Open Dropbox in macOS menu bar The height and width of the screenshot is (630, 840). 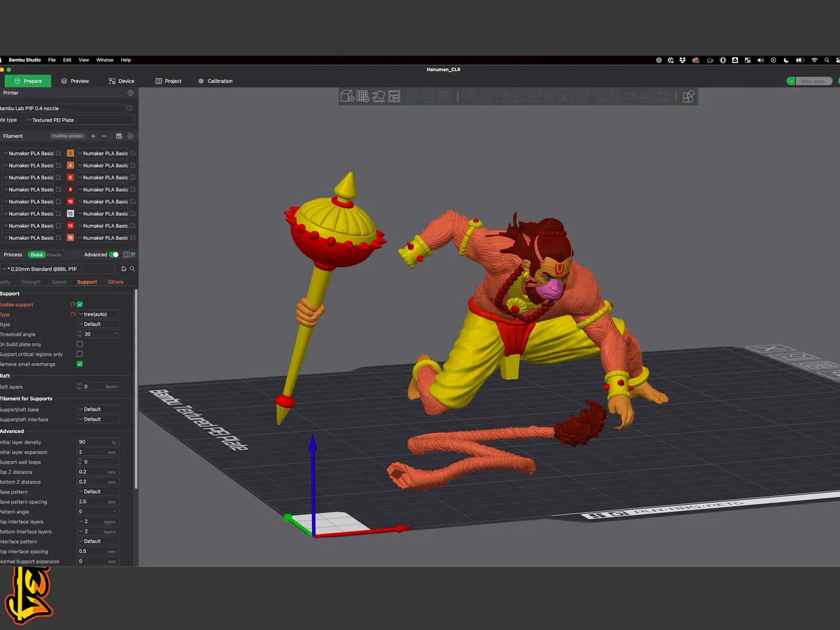coord(682,60)
